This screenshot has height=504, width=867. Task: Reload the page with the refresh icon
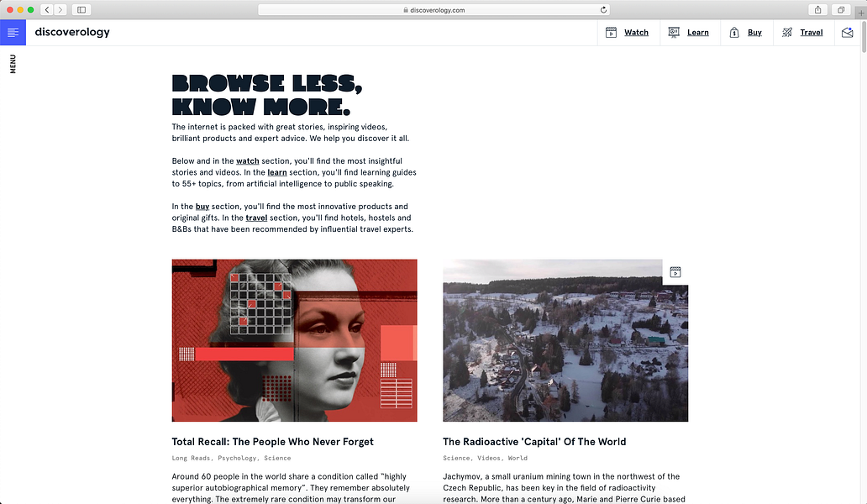click(603, 9)
